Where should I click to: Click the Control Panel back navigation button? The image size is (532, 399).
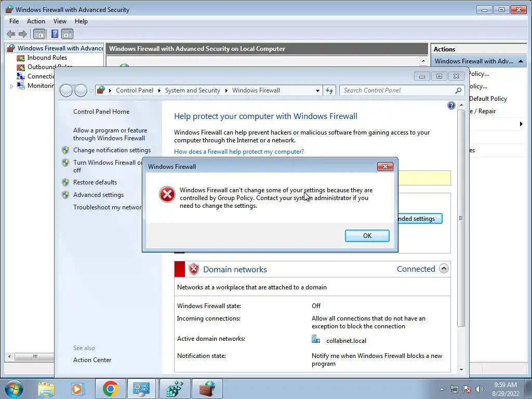point(66,90)
